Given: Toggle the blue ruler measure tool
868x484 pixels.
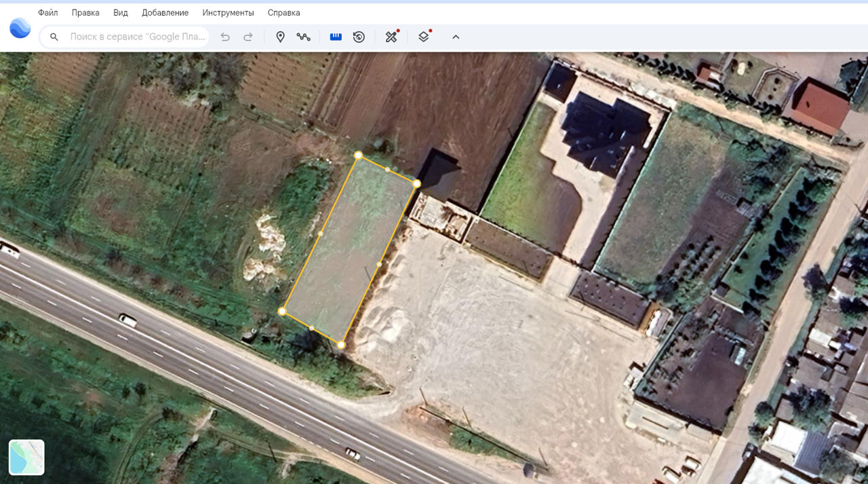Looking at the screenshot, I should tap(336, 37).
